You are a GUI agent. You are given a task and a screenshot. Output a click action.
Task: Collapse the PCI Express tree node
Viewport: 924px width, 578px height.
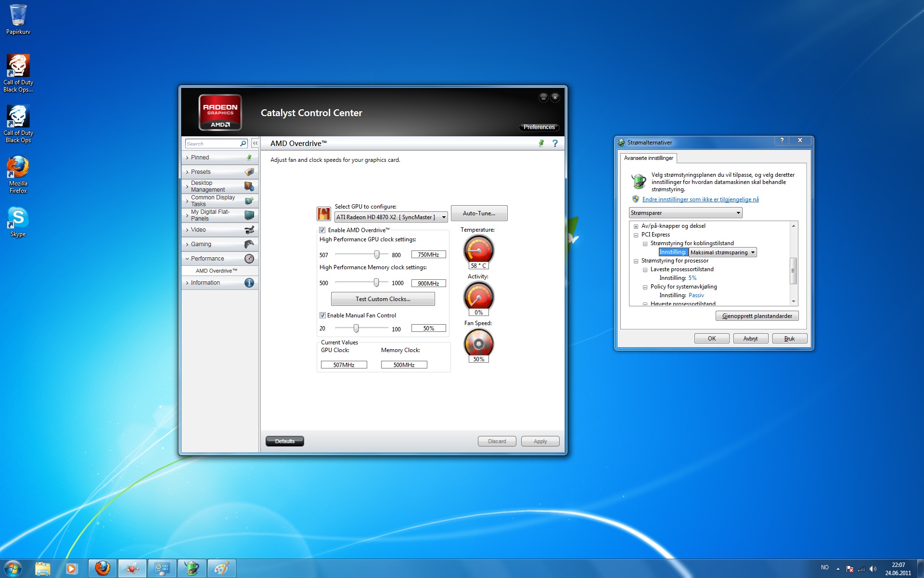[636, 235]
